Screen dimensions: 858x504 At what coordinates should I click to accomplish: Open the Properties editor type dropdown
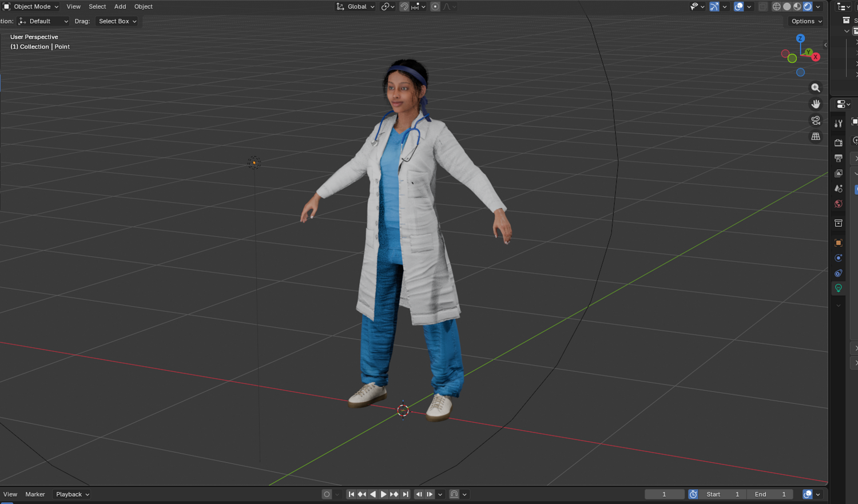(844, 104)
